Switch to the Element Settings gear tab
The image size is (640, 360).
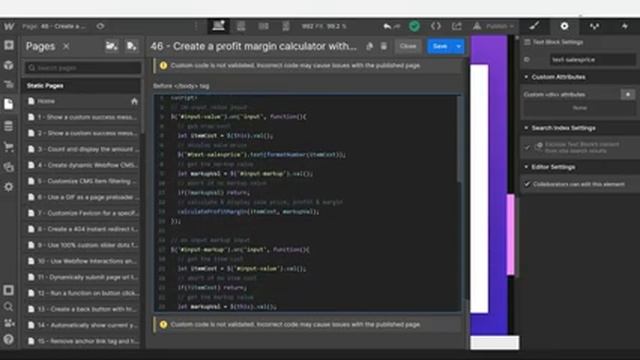tap(564, 26)
